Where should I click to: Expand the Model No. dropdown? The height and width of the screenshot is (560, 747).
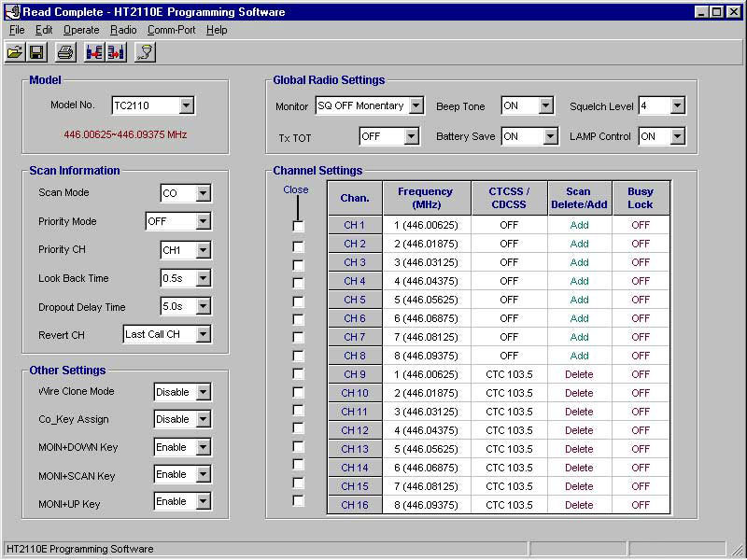pyautogui.click(x=186, y=106)
